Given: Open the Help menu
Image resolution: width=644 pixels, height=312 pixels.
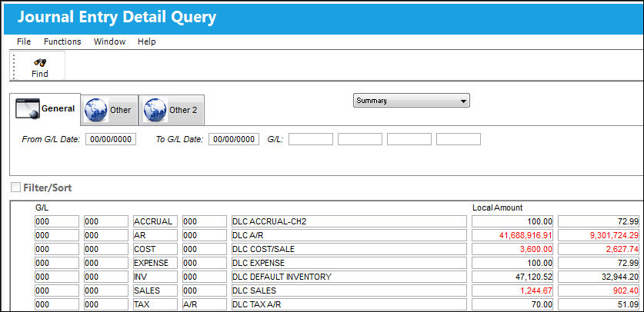Looking at the screenshot, I should click(x=147, y=41).
